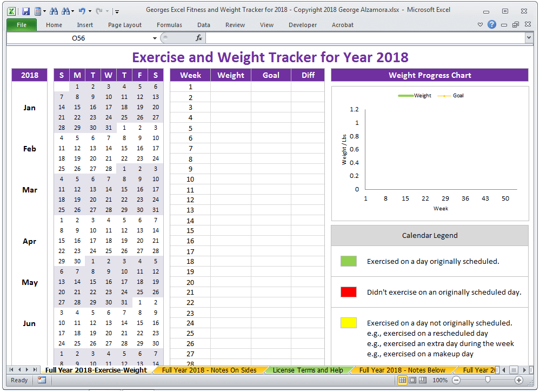Switch to the Data ribbon tab

click(x=204, y=25)
